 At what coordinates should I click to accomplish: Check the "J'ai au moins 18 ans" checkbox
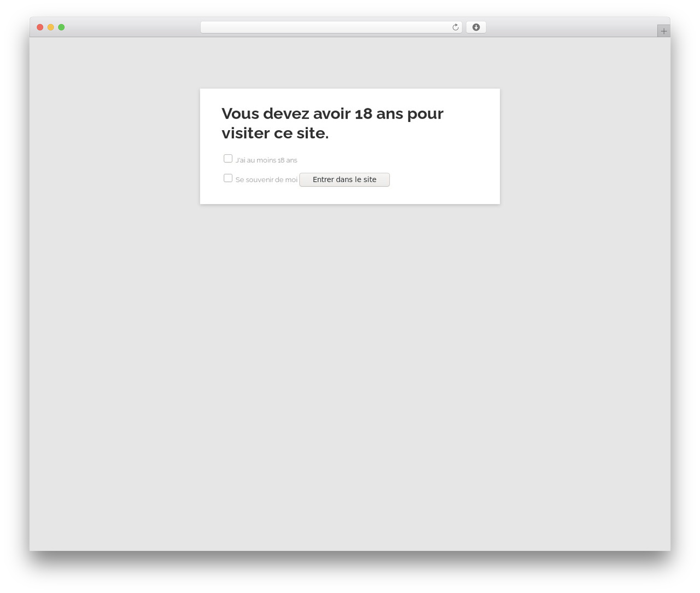pos(228,159)
